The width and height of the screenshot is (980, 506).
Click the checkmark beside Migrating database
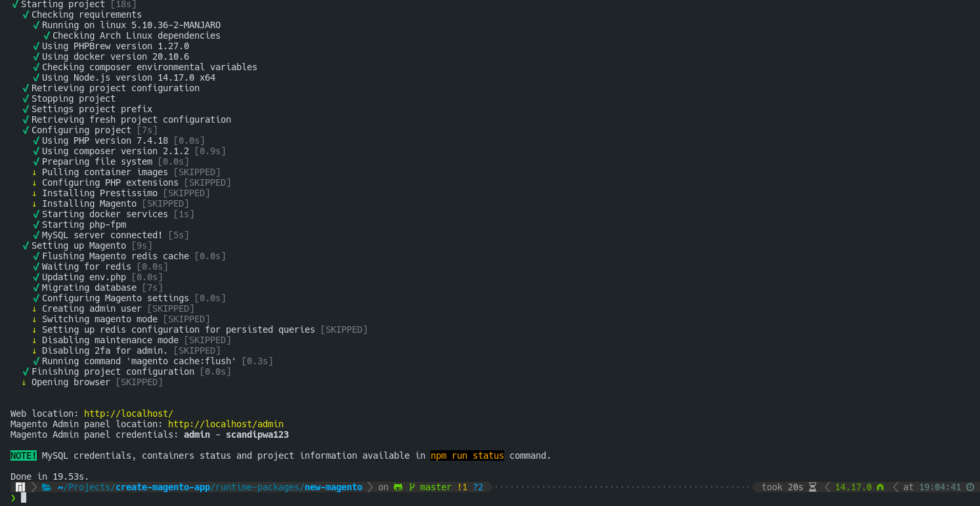pyautogui.click(x=36, y=287)
